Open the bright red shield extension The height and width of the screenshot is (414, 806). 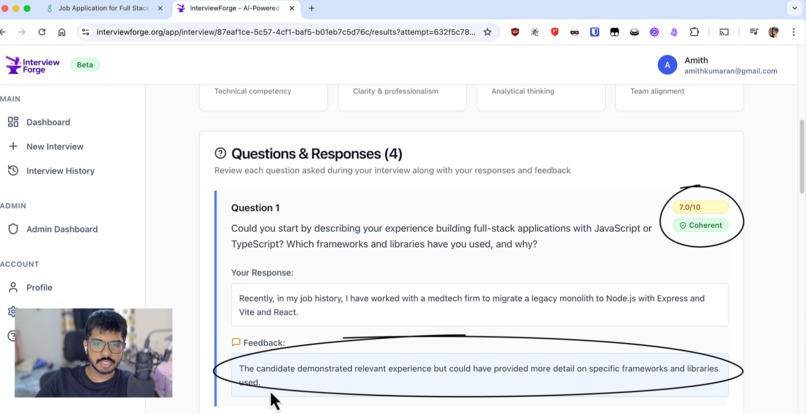tap(555, 32)
